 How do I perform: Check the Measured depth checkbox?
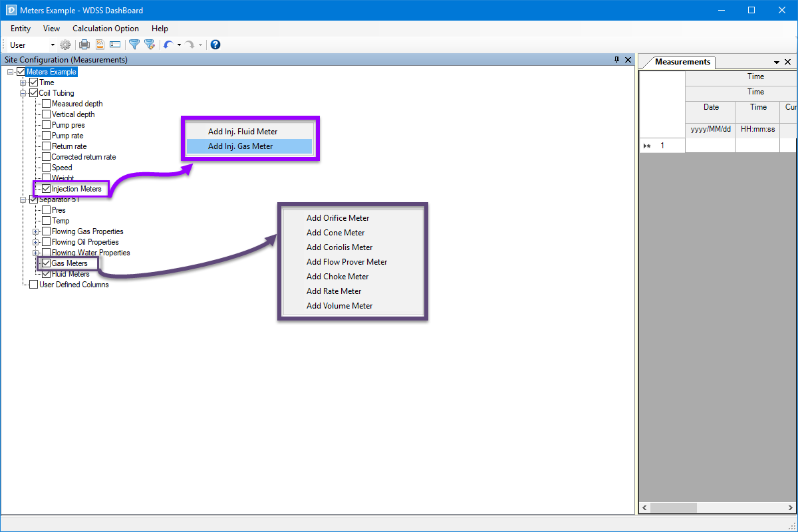tap(46, 104)
